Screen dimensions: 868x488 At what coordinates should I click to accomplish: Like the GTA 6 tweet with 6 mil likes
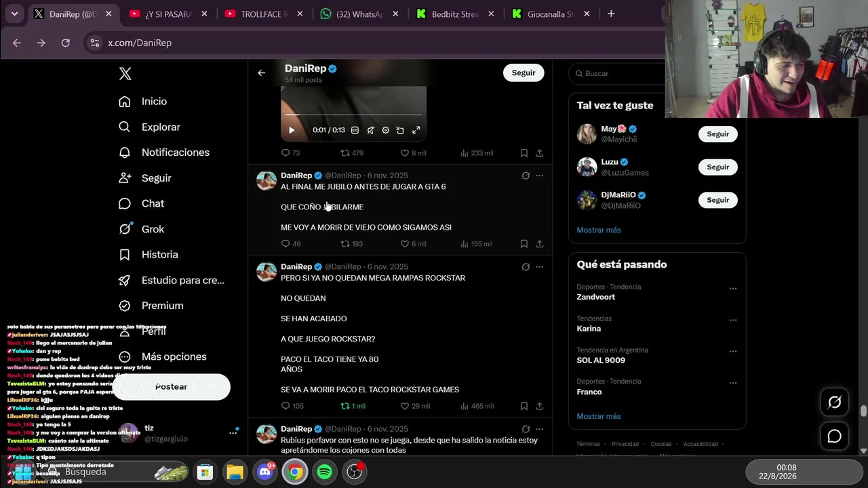[413, 244]
